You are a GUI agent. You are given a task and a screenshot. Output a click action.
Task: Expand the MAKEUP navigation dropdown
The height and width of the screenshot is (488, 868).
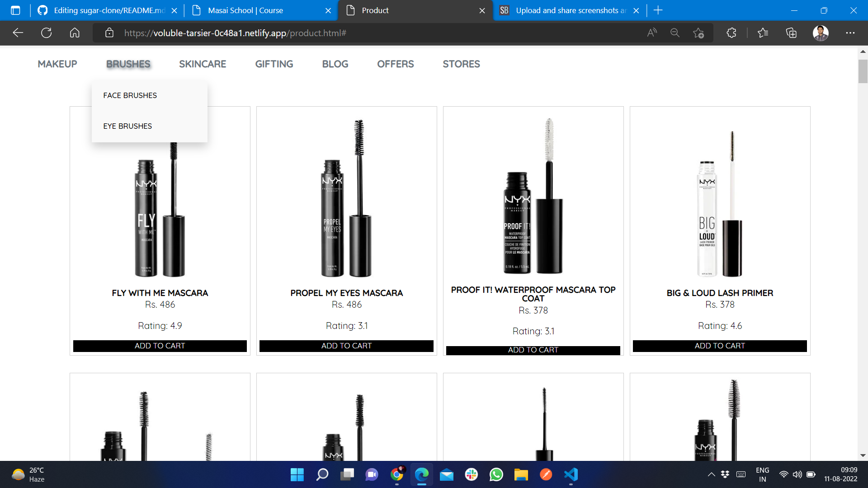[57, 64]
